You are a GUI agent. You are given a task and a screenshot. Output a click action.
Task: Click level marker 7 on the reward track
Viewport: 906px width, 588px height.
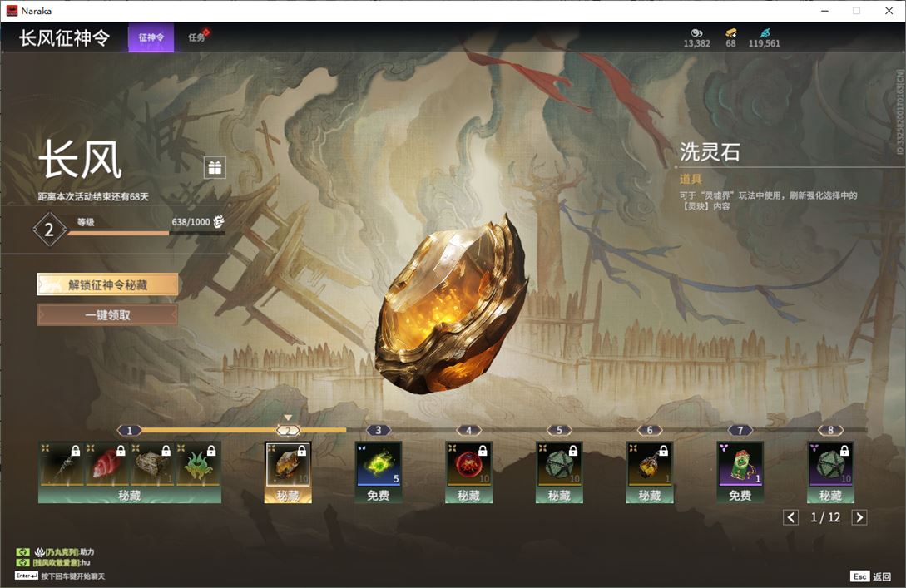tap(740, 430)
